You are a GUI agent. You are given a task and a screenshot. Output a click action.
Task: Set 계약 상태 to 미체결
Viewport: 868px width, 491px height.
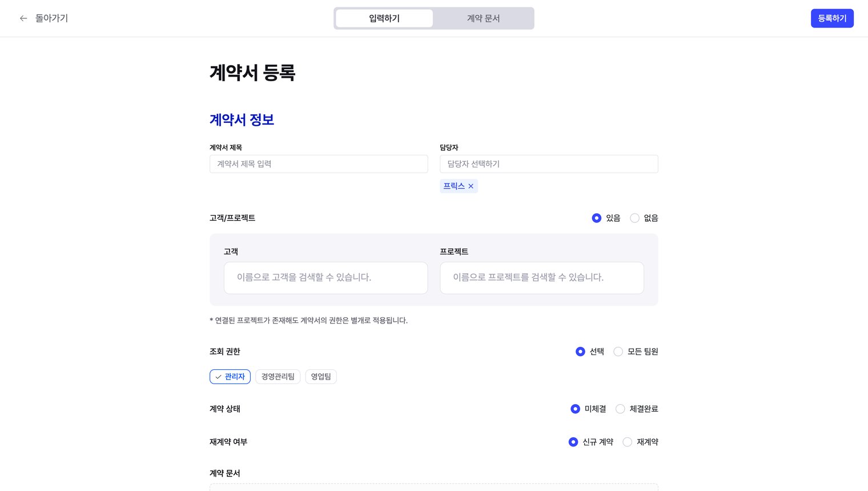click(576, 409)
